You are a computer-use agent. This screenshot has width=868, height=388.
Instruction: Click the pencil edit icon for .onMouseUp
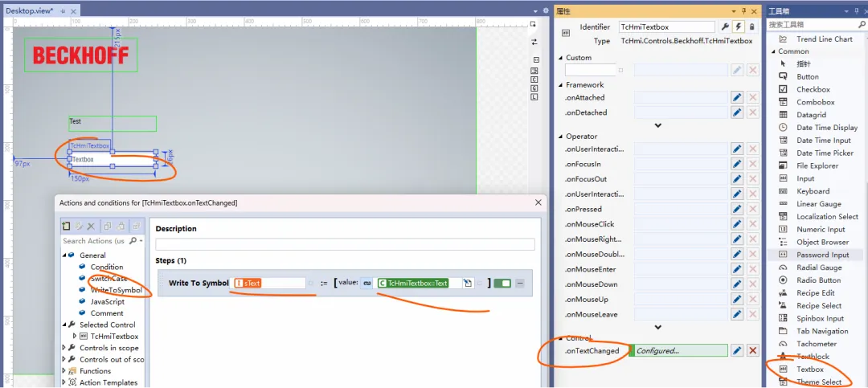pos(737,299)
